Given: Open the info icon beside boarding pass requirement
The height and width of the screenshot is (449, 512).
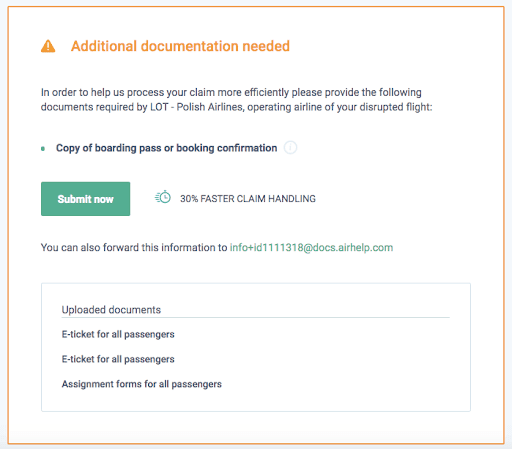Looking at the screenshot, I should tap(290, 147).
